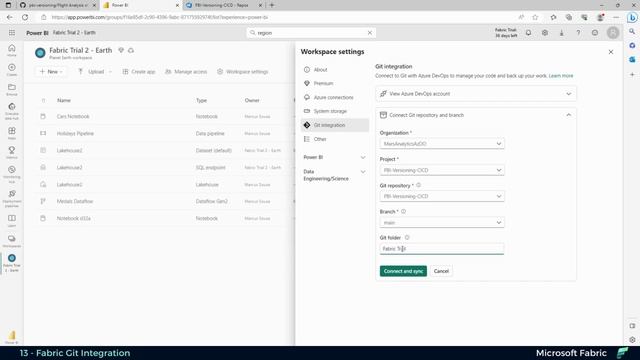Image resolution: width=640 pixels, height=360 pixels.
Task: Select Git integration settings item
Action: (x=335, y=125)
